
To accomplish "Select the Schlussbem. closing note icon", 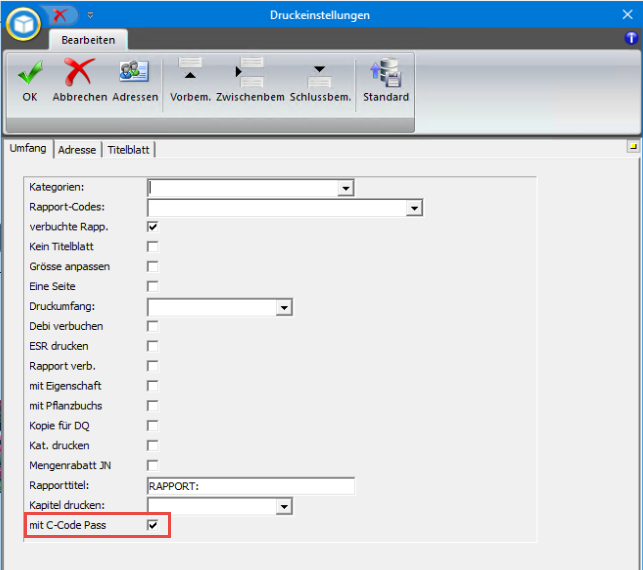I will pyautogui.click(x=320, y=73).
